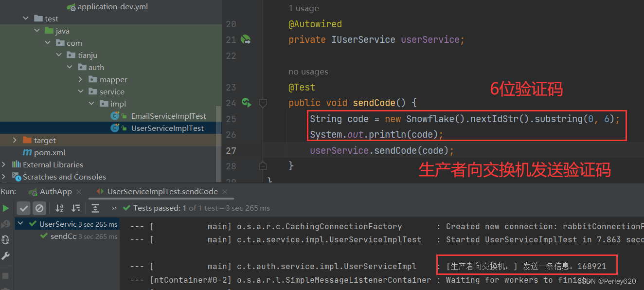Close the UserServiceImplTest.sendCode run tab
The width and height of the screenshot is (644, 290).
(x=225, y=192)
